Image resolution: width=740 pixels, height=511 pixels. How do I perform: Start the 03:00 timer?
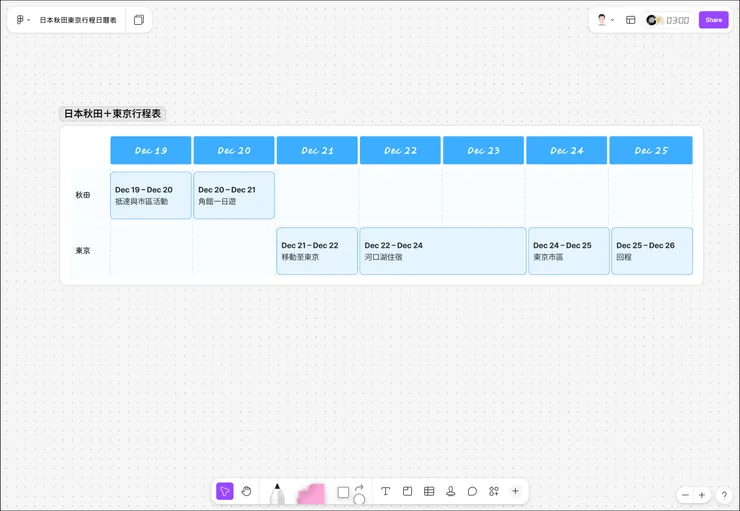[678, 20]
